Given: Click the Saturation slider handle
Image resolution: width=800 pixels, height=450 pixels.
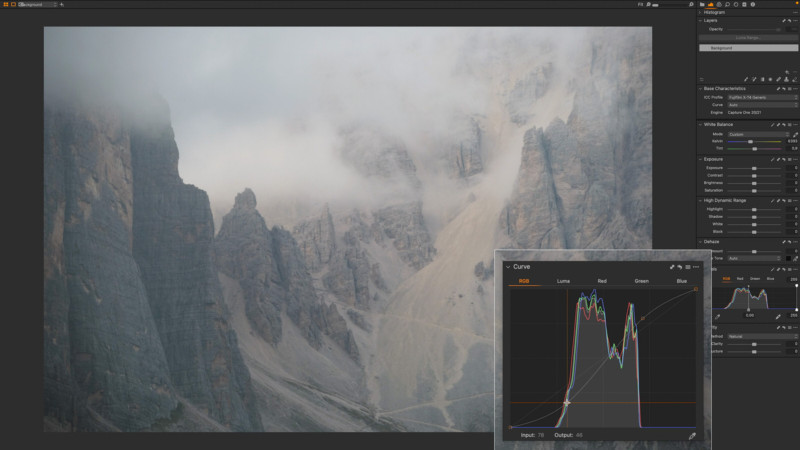Looking at the screenshot, I should (754, 190).
